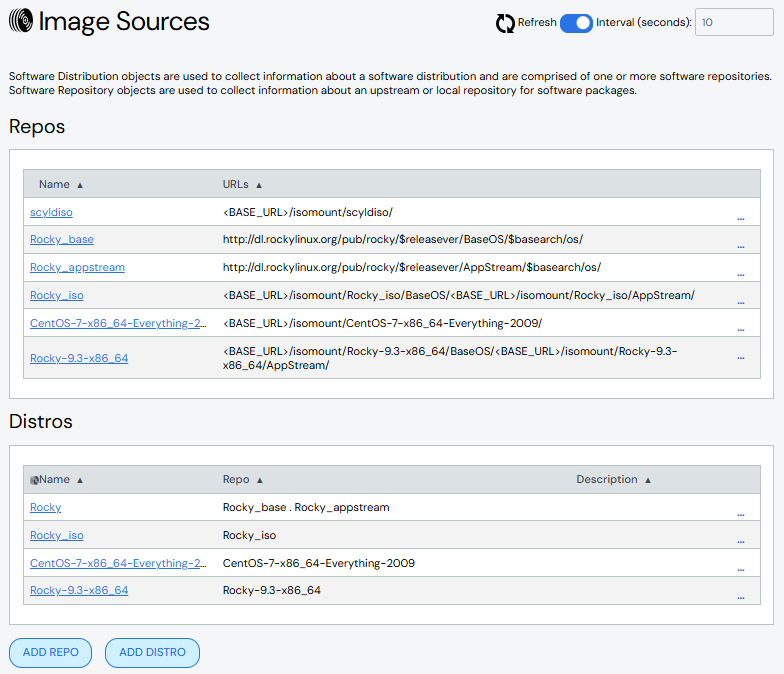Open ellipsis menu for Rocky-9.3-x86_64 distro row
The image size is (784, 674).
coord(740,598)
